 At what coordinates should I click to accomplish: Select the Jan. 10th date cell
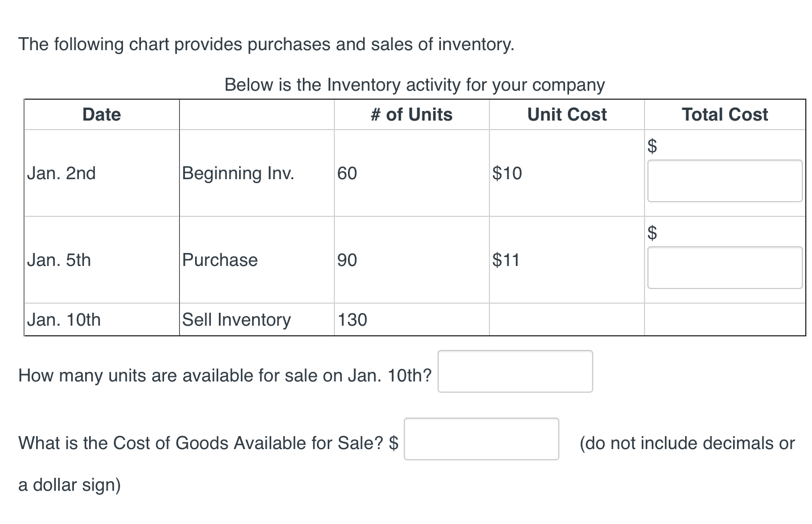64,319
